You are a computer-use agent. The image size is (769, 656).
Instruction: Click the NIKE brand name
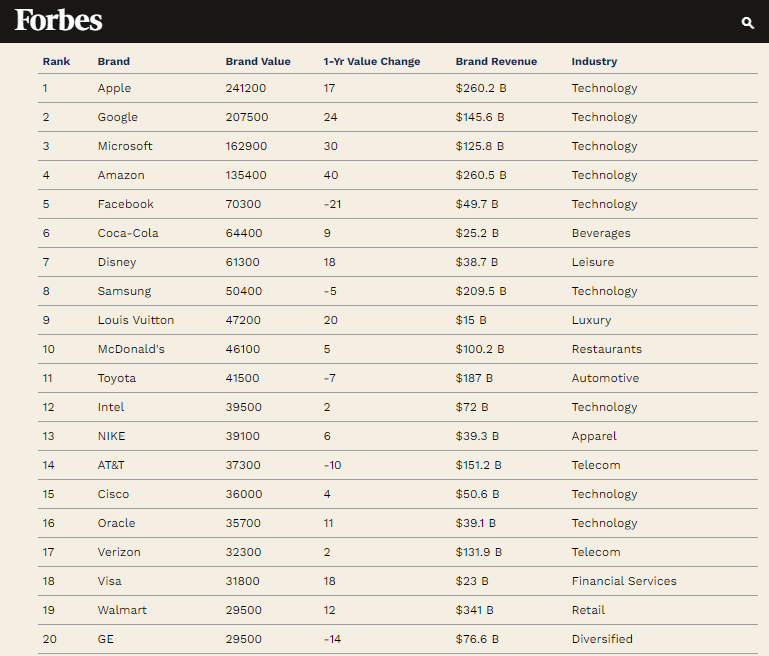click(x=112, y=436)
